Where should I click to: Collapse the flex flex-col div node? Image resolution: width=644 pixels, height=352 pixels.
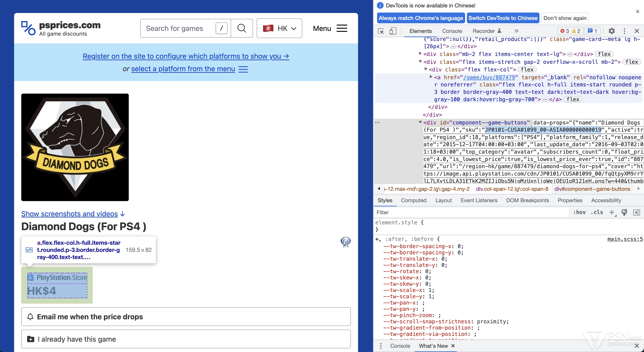pyautogui.click(x=425, y=69)
